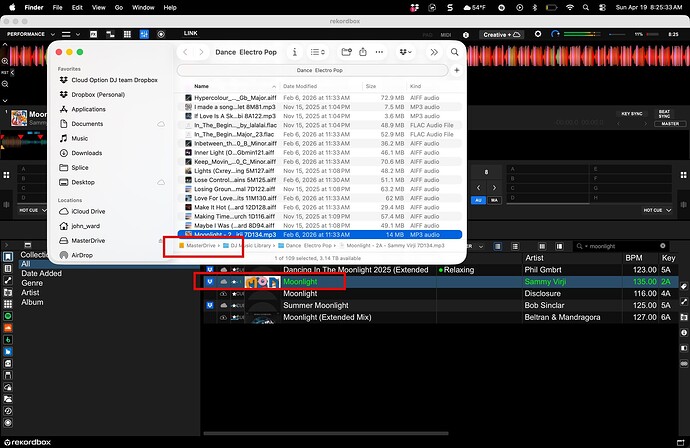This screenshot has width=690, height=448.
Task: Open Downloads in the Finder sidebar
Action: (x=87, y=153)
